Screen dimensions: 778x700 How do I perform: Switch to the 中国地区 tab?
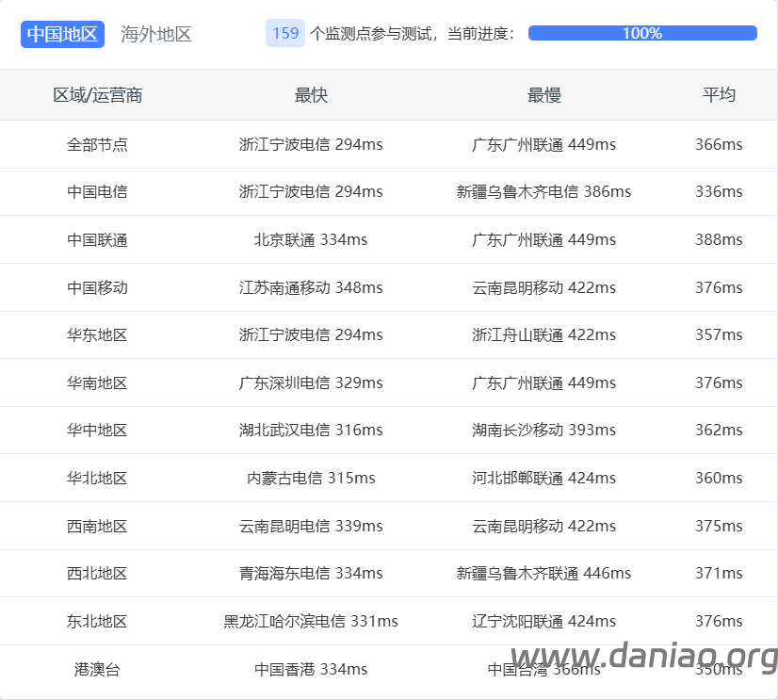(x=62, y=34)
